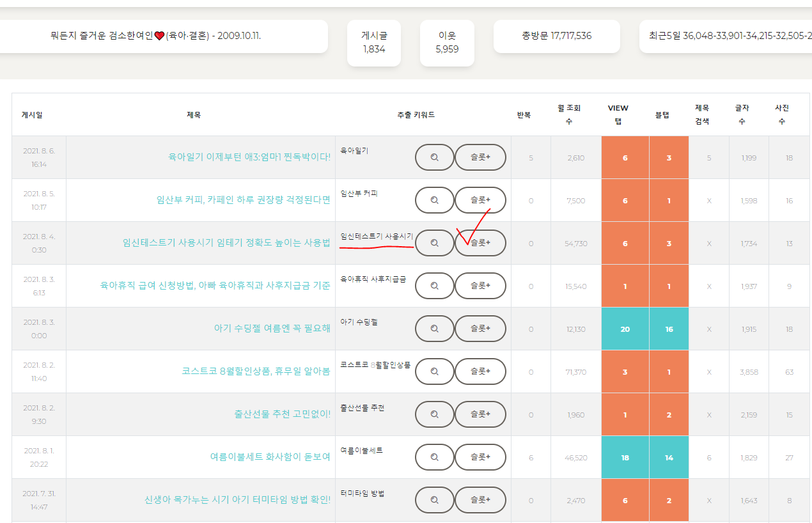Add 육아일기 keyword with 슬롯+ button
812x523 pixels.
coord(480,157)
